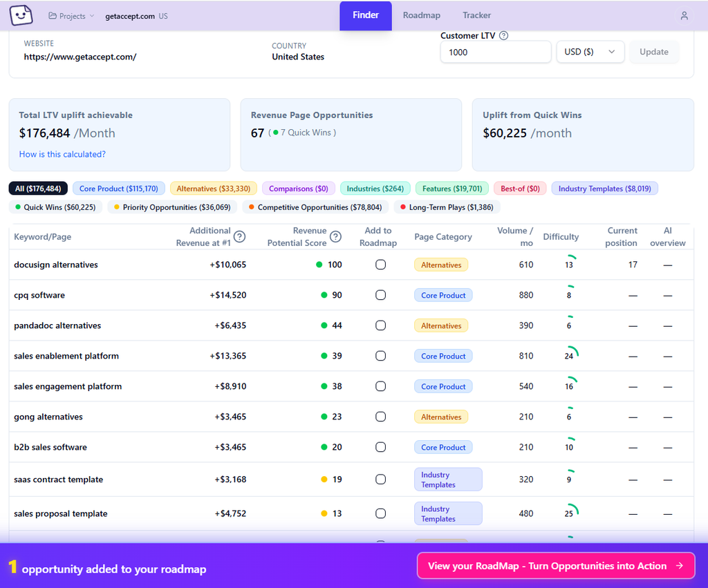Filter by Core Product ($115,170)
Screen dimensions: 708x588
119,189
